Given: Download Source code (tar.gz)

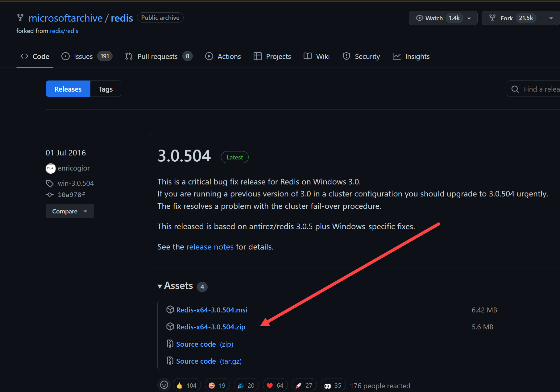Looking at the screenshot, I should tap(209, 361).
